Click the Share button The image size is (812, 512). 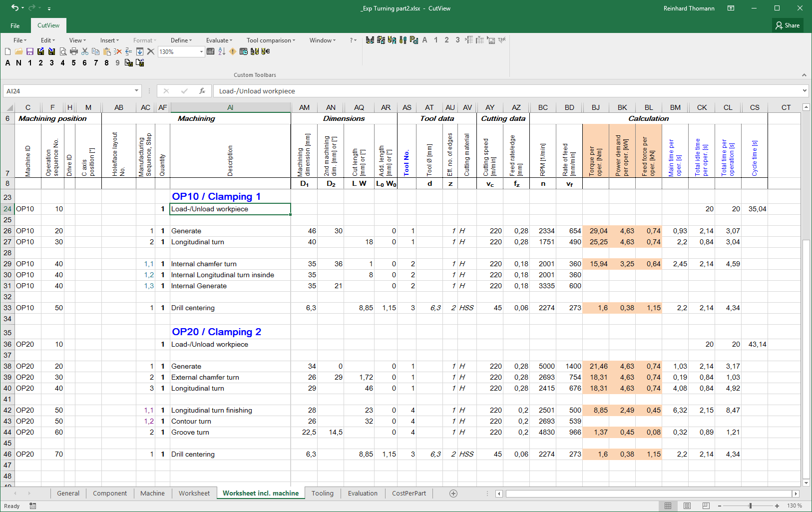[788, 25]
